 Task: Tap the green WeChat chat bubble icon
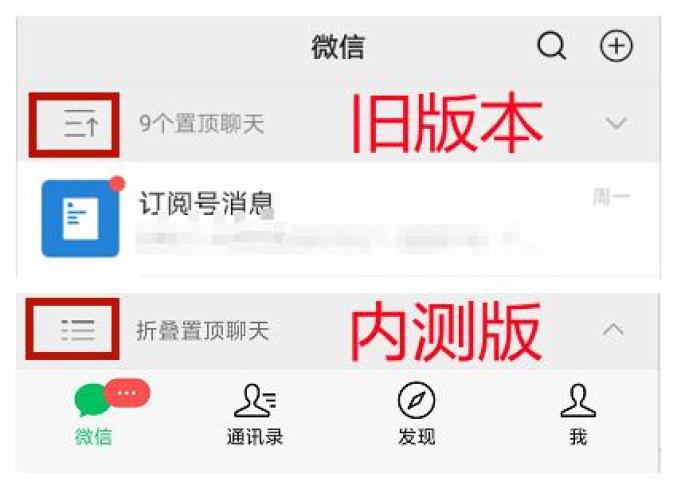(92, 401)
